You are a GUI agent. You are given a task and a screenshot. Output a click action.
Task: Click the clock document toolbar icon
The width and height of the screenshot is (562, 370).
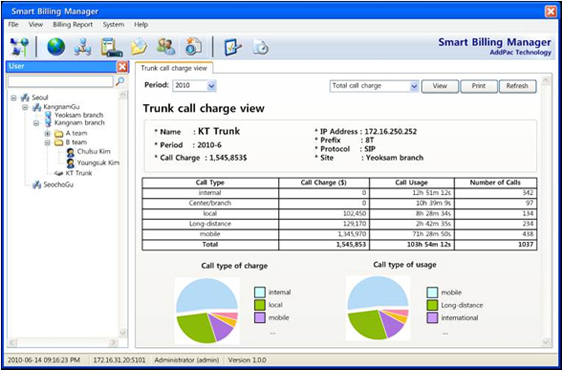(x=261, y=47)
